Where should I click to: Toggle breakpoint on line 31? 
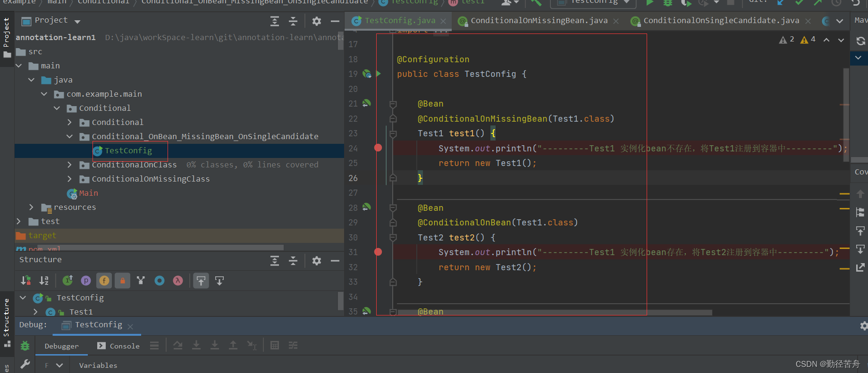tap(378, 252)
